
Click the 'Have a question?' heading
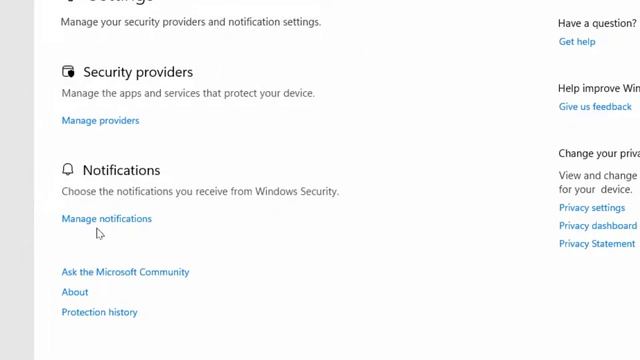[597, 23]
